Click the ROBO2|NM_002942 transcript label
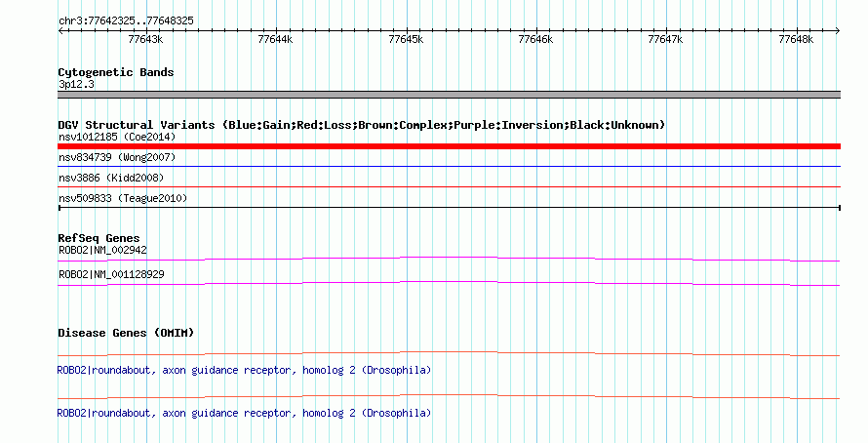This screenshot has width=868, height=443. [x=103, y=250]
